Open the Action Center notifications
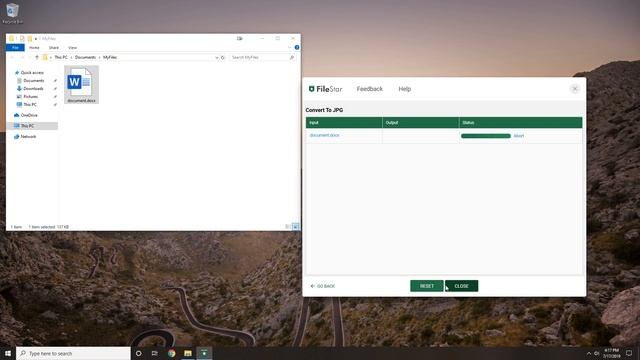The height and width of the screenshot is (360, 640). tap(629, 353)
